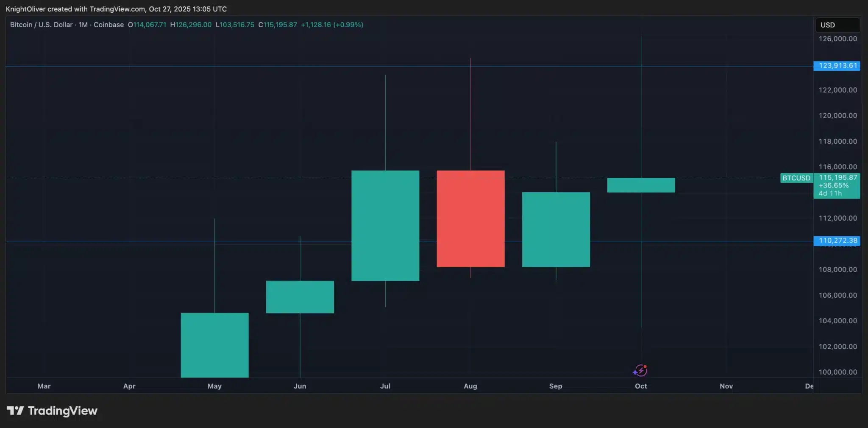Click the 116,000.00 price axis label
868x428 pixels.
click(838, 167)
